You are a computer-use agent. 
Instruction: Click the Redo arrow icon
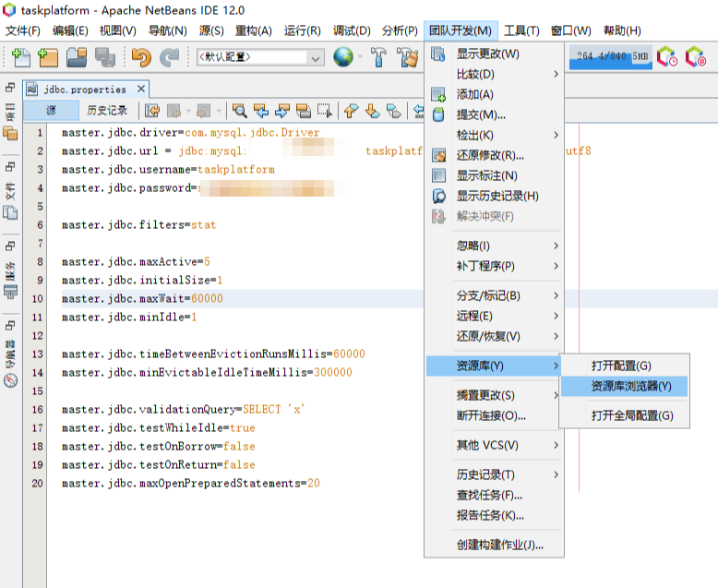coord(169,57)
